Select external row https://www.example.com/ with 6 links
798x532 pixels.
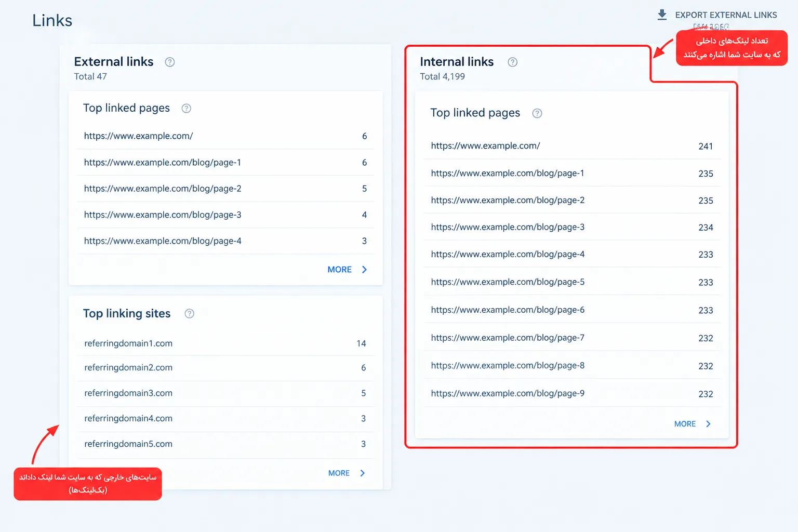[x=225, y=136]
